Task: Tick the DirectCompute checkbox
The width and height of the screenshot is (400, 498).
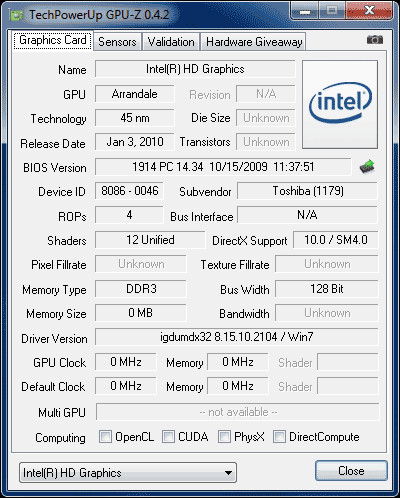Action: (279, 436)
